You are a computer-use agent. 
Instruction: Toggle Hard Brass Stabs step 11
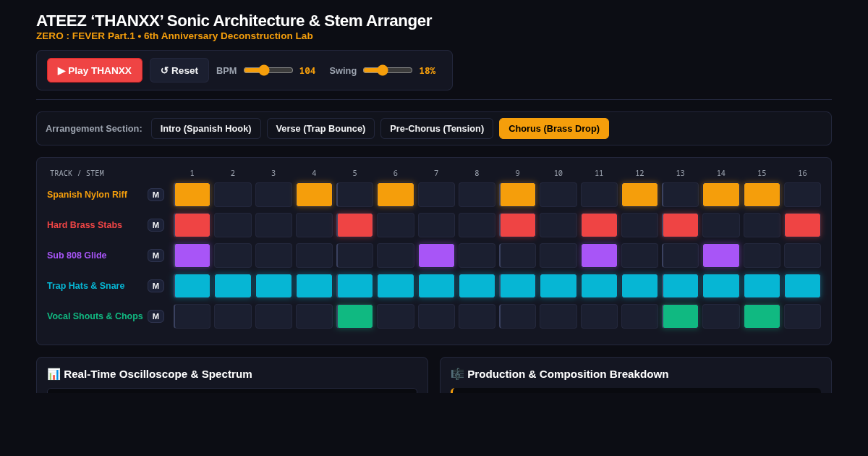[x=599, y=225]
